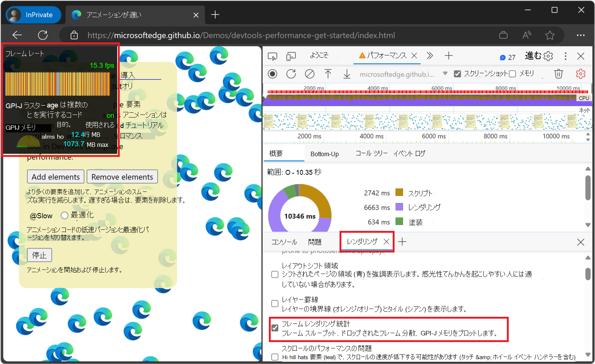Open the コンソール drawer tab
Image resolution: width=595 pixels, height=364 pixels.
pos(284,242)
